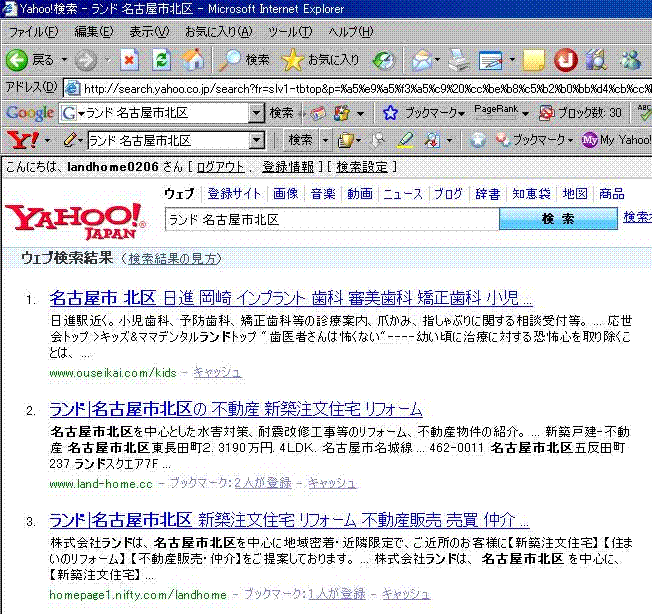
Task: Open the お気に入り(A) menu
Action: point(219,32)
